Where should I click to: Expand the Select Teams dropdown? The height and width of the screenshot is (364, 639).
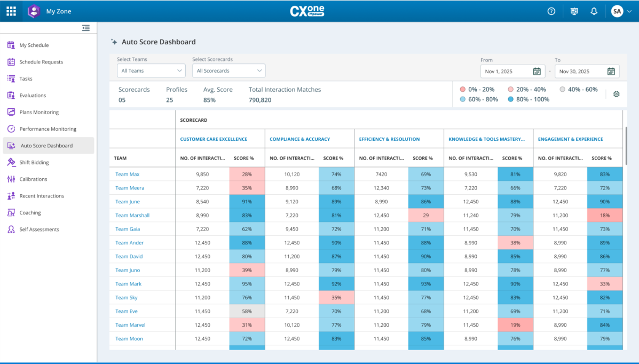coord(151,70)
